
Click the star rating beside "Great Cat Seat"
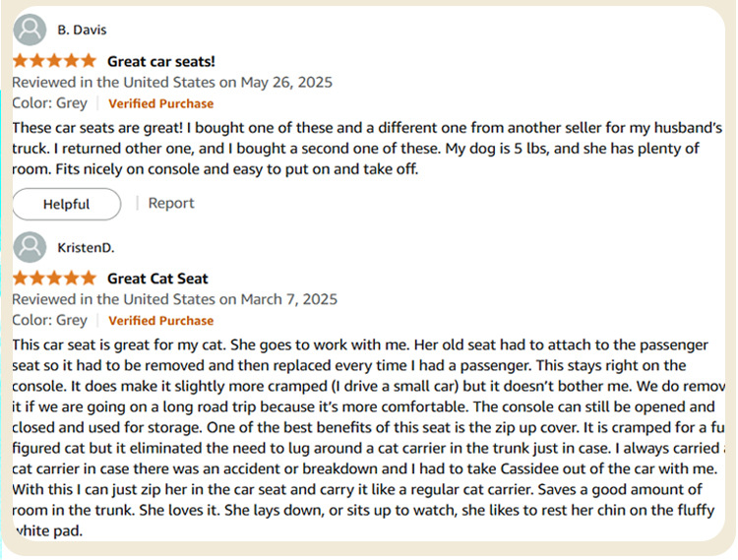(54, 279)
